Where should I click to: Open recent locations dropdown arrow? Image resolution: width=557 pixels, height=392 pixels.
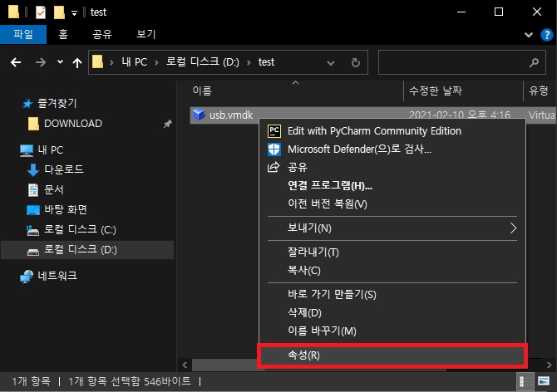click(60, 62)
